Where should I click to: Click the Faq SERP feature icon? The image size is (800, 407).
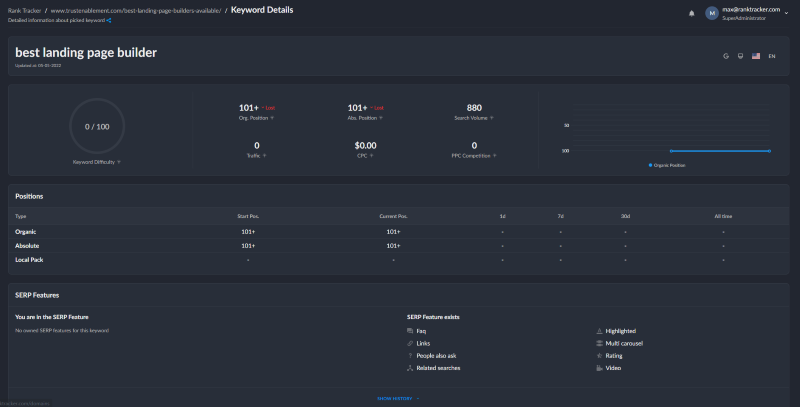410,331
